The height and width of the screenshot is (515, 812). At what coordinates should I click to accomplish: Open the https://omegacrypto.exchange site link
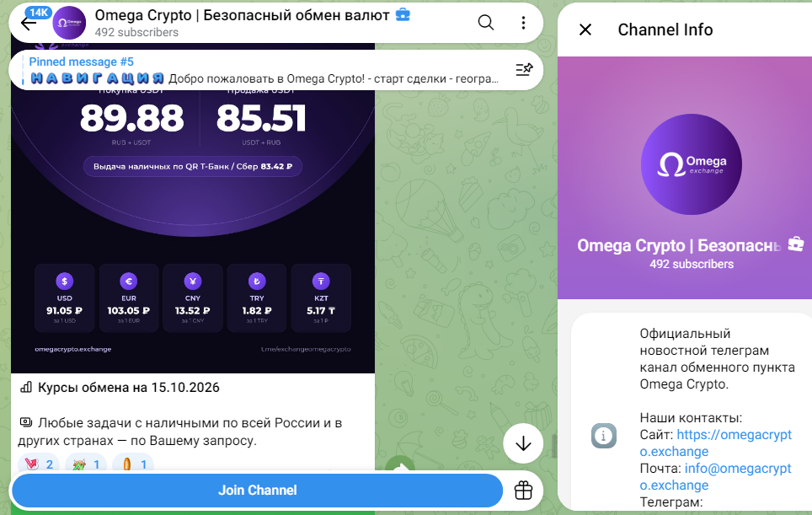(x=716, y=443)
